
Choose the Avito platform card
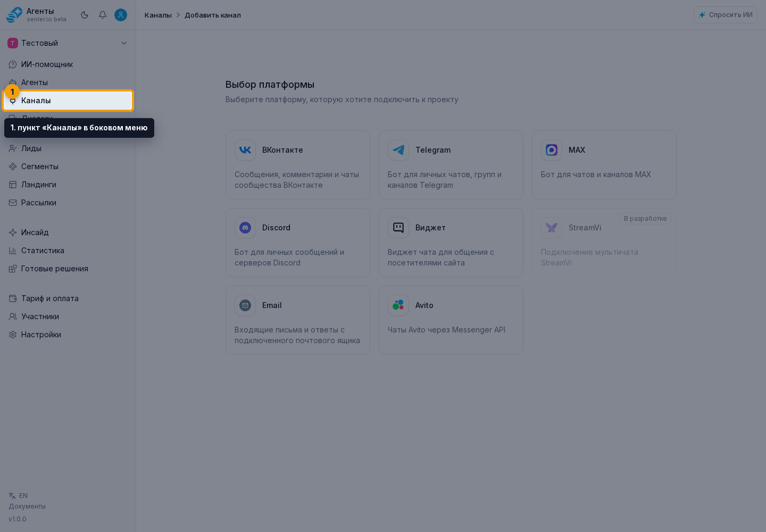click(x=451, y=320)
